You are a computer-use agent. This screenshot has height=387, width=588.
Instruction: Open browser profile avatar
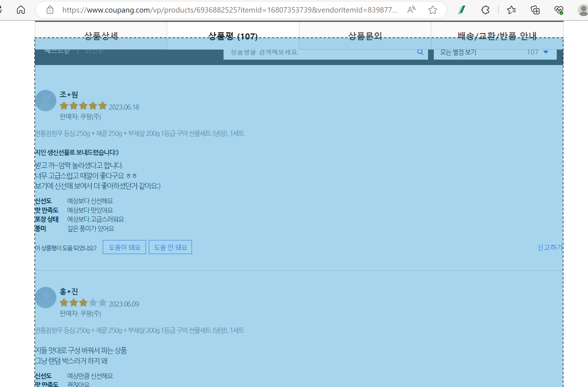coord(583,10)
